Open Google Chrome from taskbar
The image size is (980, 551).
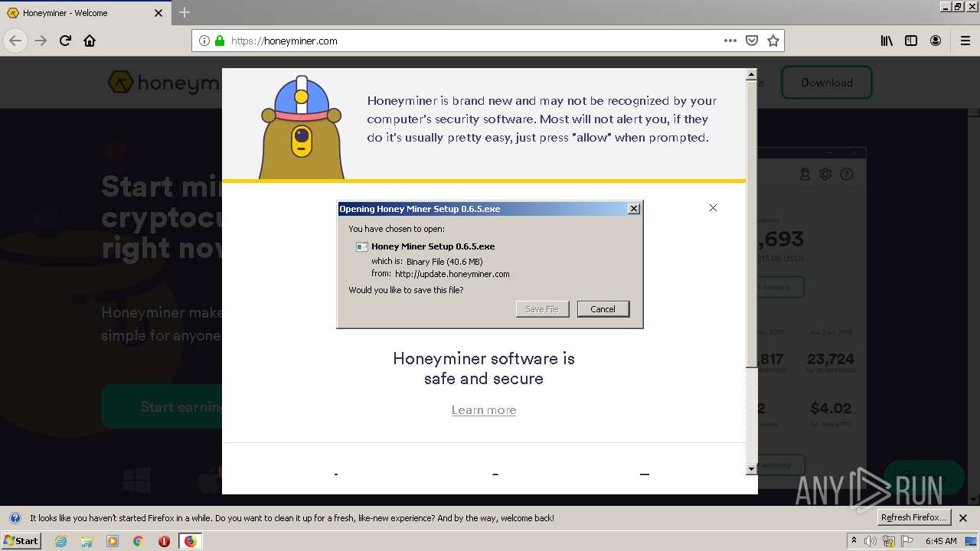coord(138,541)
